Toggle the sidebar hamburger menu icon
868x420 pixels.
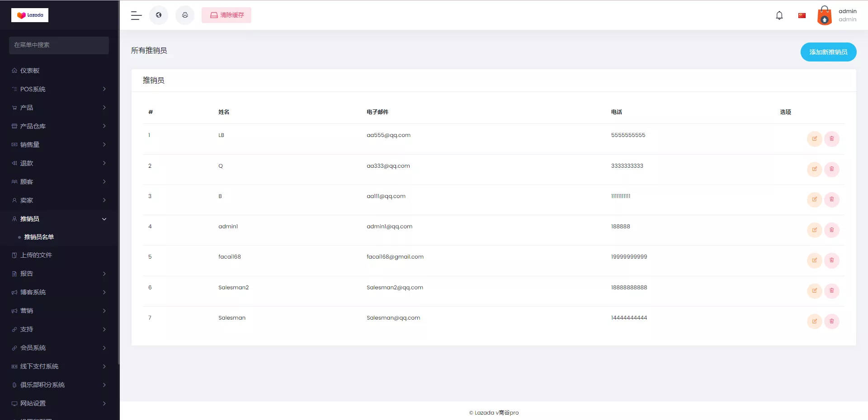tap(136, 15)
